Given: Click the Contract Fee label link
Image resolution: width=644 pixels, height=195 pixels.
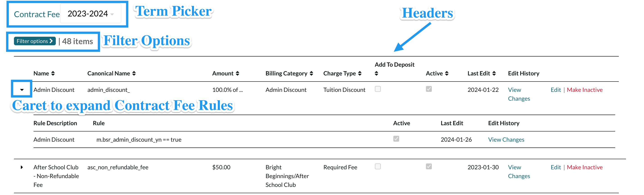Looking at the screenshot, I should click(37, 14).
